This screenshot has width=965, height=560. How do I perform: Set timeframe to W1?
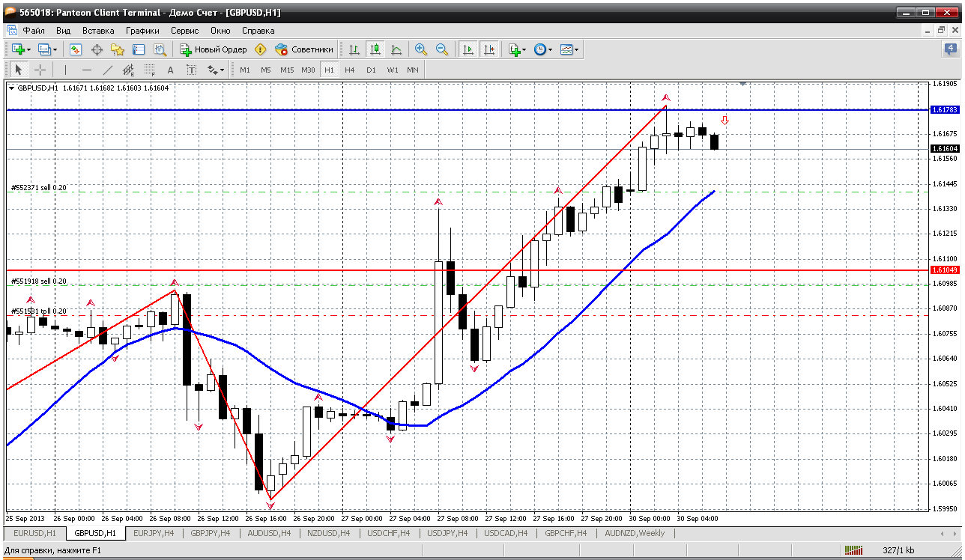coord(393,70)
